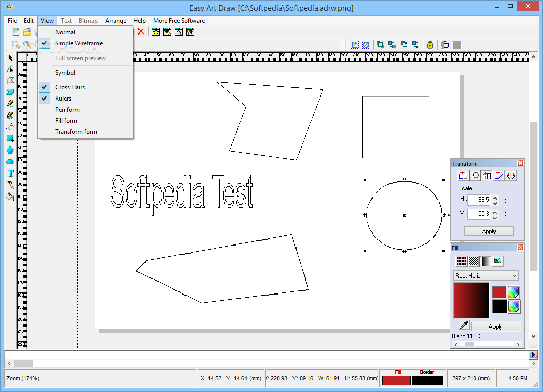Image resolution: width=543 pixels, height=392 pixels.
Task: Open the Arrange menu
Action: click(116, 20)
